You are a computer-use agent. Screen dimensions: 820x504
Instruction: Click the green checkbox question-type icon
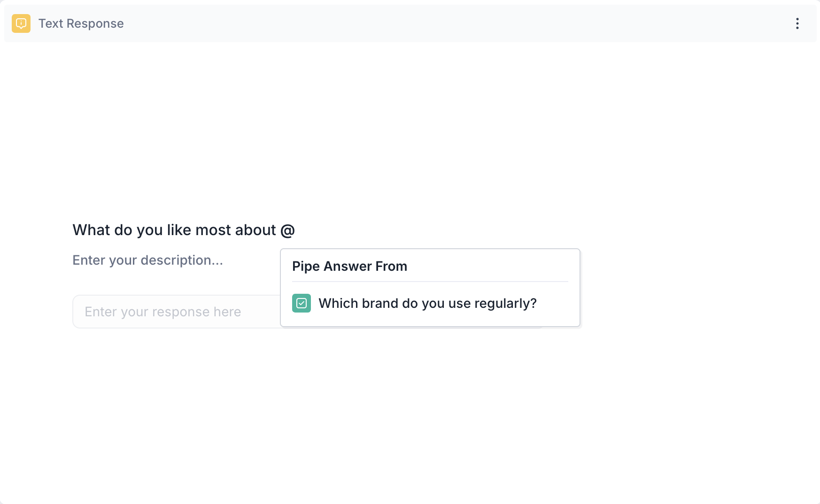click(x=302, y=303)
